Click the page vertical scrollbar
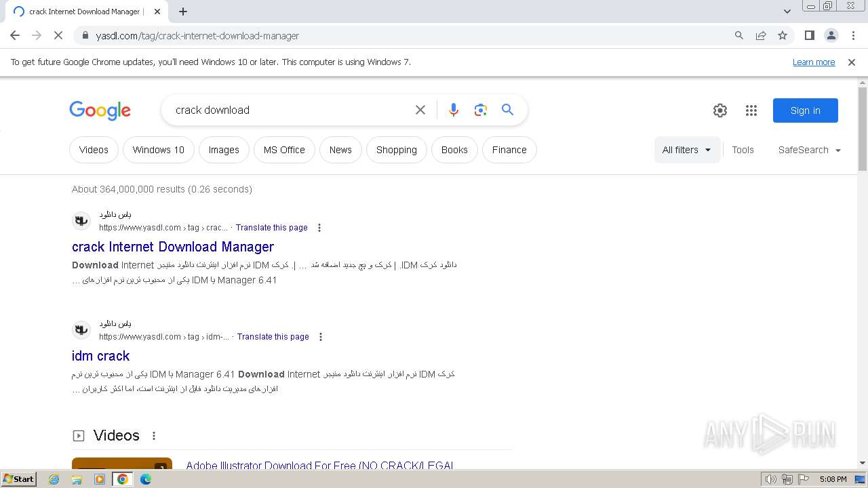The image size is (868, 488). [863, 129]
